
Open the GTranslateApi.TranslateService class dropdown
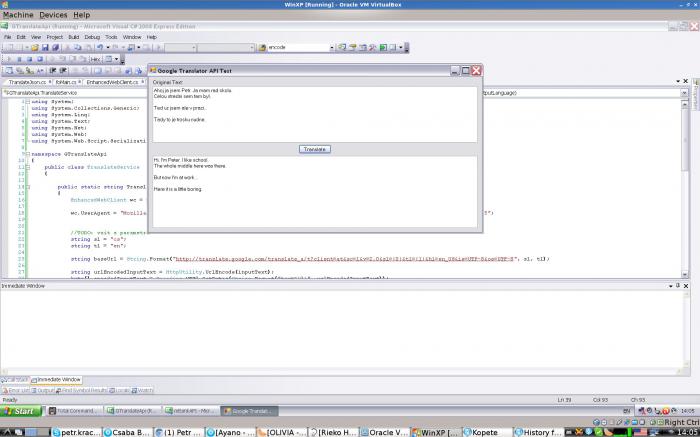(x=74, y=93)
